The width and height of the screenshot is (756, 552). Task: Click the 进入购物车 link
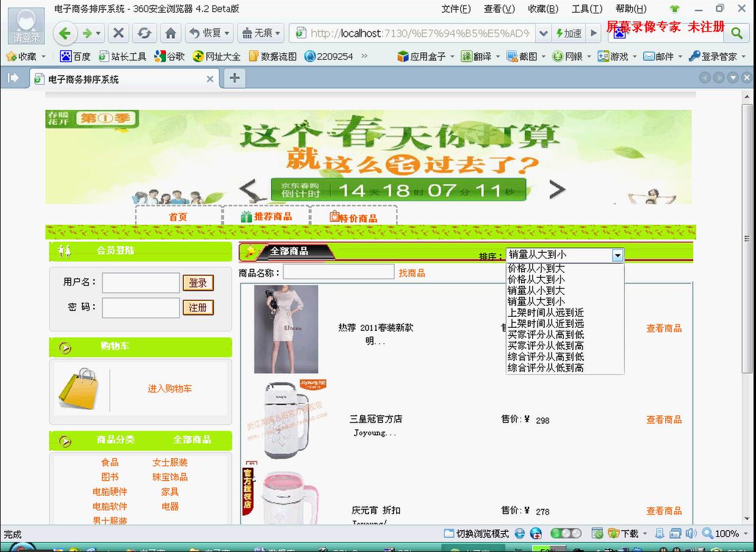[170, 388]
